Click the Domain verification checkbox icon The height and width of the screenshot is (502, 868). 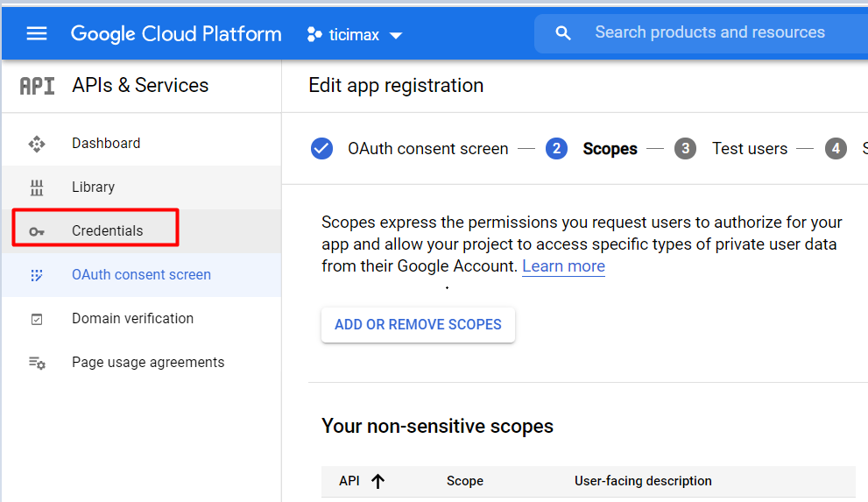[x=37, y=319]
